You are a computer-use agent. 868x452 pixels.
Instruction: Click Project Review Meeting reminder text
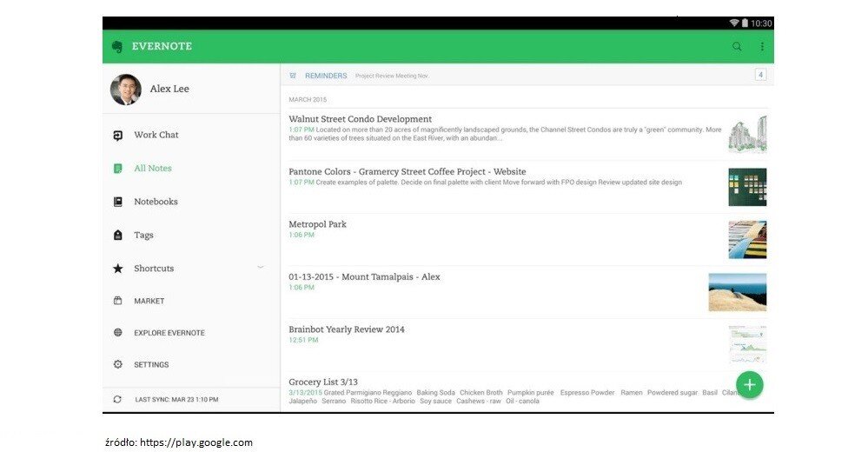pos(392,76)
